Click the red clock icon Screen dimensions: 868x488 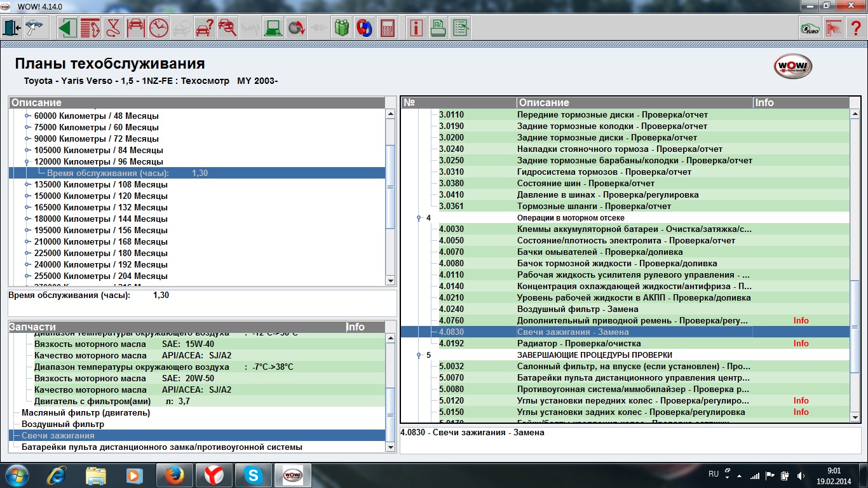tap(159, 28)
